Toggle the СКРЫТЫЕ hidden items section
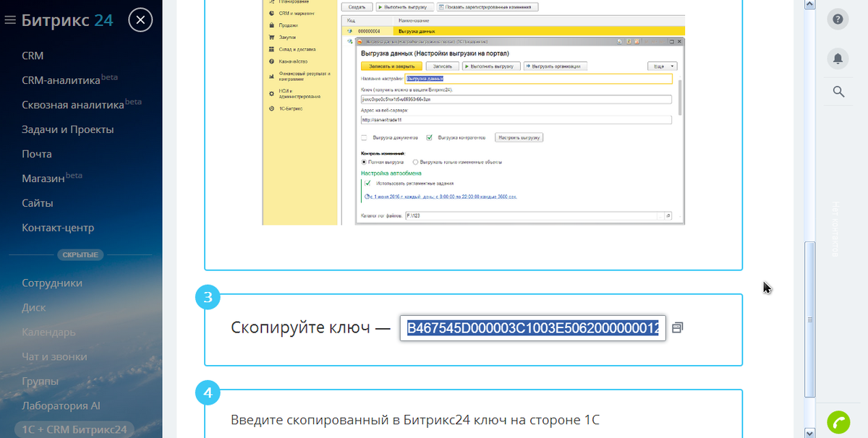This screenshot has width=868, height=438. tap(81, 254)
